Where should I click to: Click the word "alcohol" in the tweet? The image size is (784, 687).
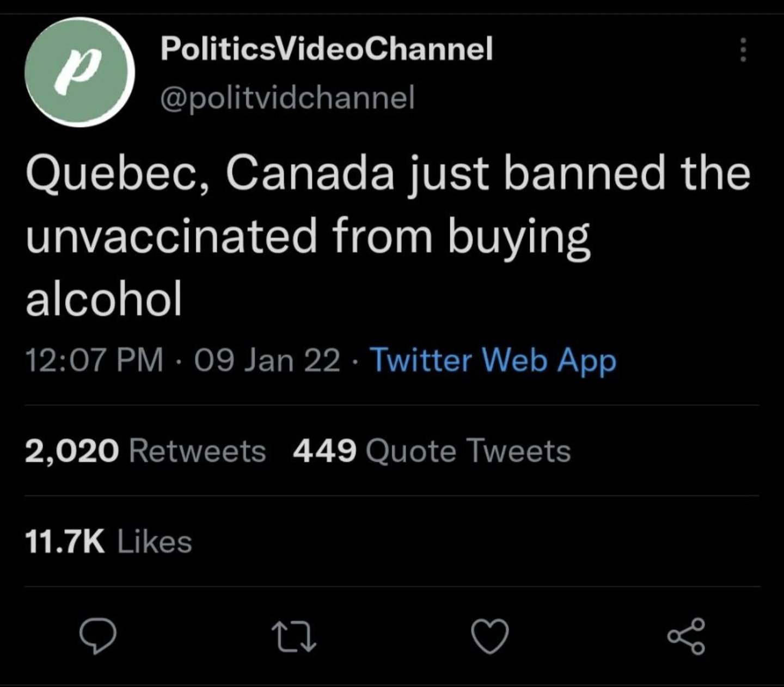click(103, 299)
